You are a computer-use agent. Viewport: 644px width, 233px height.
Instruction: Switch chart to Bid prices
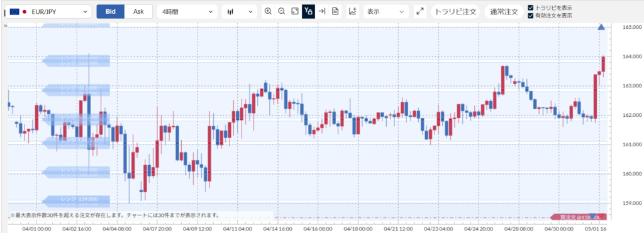coord(110,11)
